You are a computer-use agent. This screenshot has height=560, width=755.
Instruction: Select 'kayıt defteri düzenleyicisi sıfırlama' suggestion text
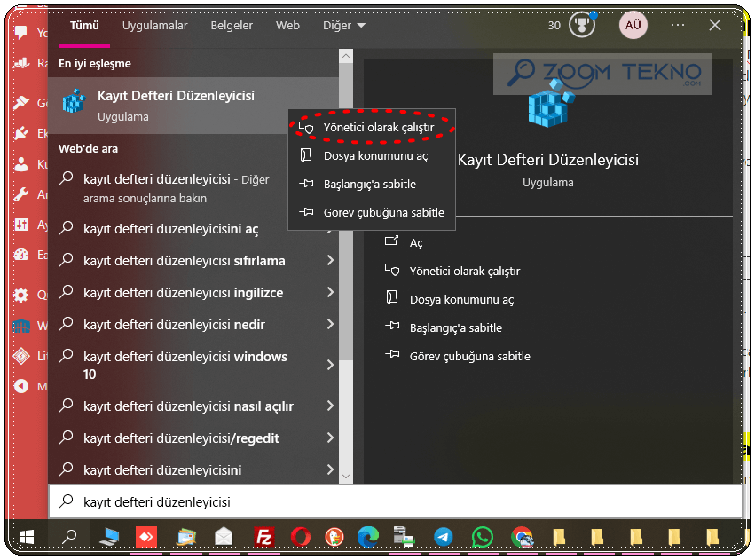click(184, 261)
